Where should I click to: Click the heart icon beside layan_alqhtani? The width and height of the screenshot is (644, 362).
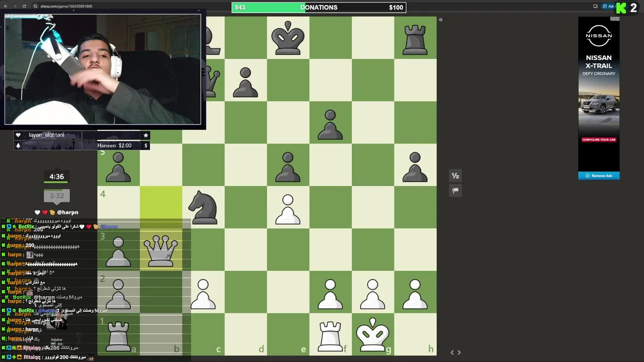tap(18, 135)
